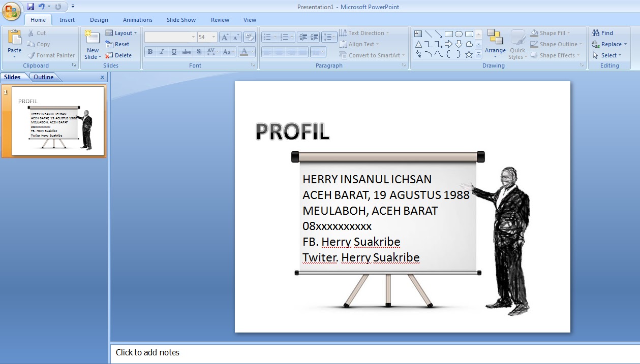Add a New Slide
Screen dimensions: 640x364
(x=93, y=44)
